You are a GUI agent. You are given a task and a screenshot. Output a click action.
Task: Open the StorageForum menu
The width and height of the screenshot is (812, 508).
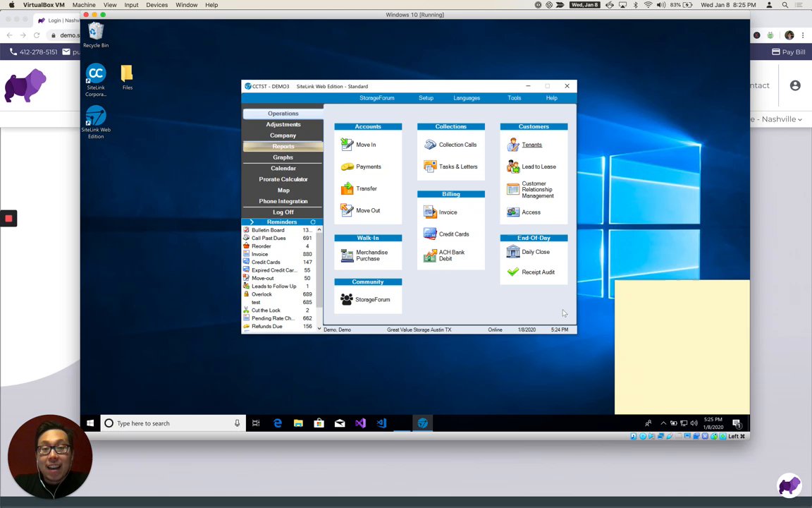click(x=377, y=97)
